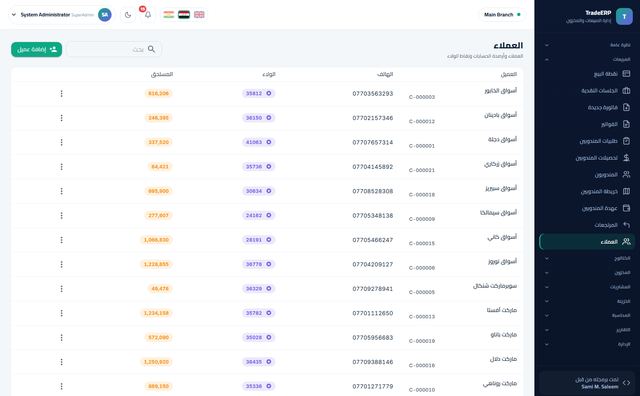The height and width of the screenshot is (396, 640).
Task: Expand the accounting (المحاسبة) sidebar section
Action: [x=587, y=315]
